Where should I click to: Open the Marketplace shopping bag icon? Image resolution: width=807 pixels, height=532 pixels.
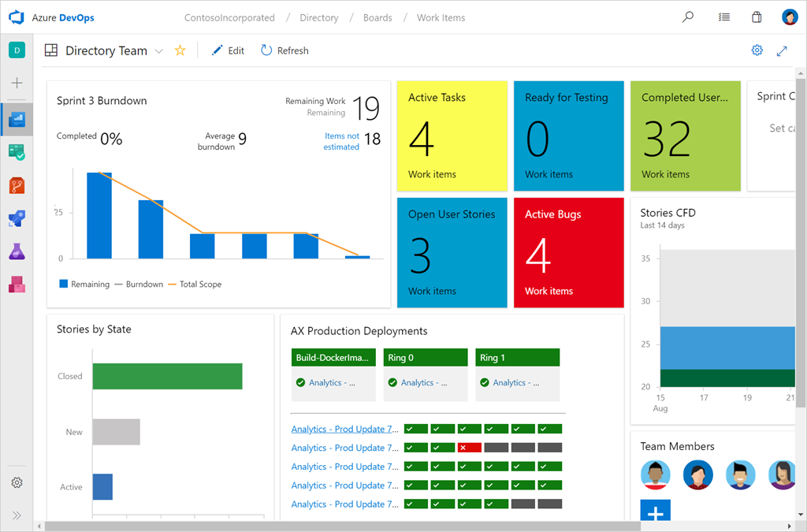(757, 17)
